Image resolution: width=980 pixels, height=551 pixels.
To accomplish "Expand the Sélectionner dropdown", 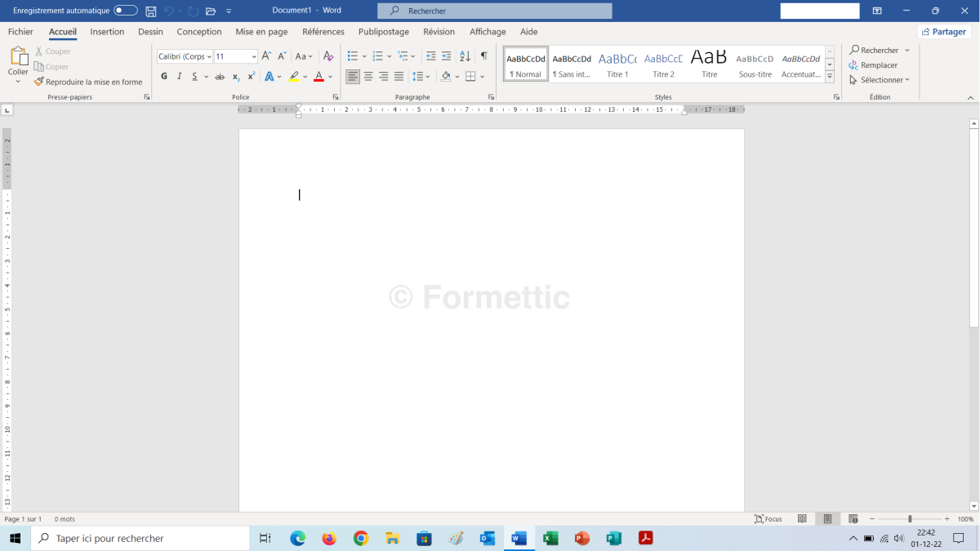I will [x=880, y=80].
